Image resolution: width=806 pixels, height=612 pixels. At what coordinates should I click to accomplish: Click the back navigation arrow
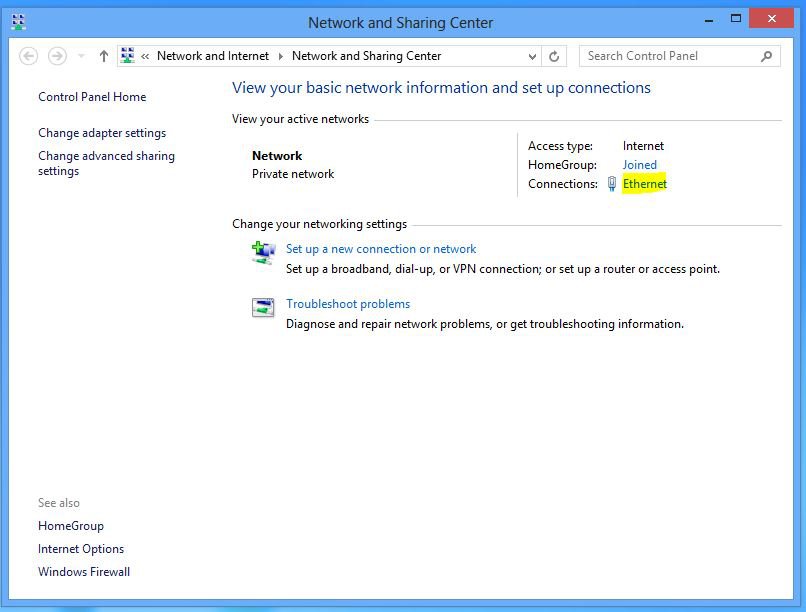pyautogui.click(x=29, y=56)
